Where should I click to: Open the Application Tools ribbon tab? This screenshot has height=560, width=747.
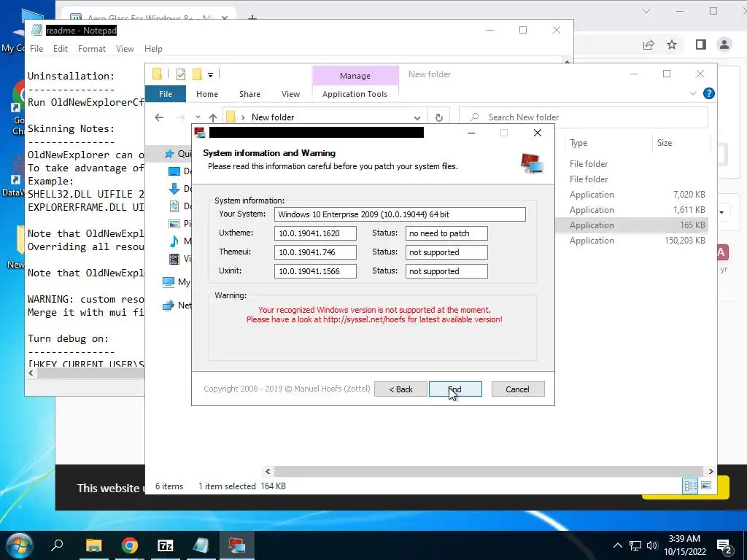[x=355, y=94]
